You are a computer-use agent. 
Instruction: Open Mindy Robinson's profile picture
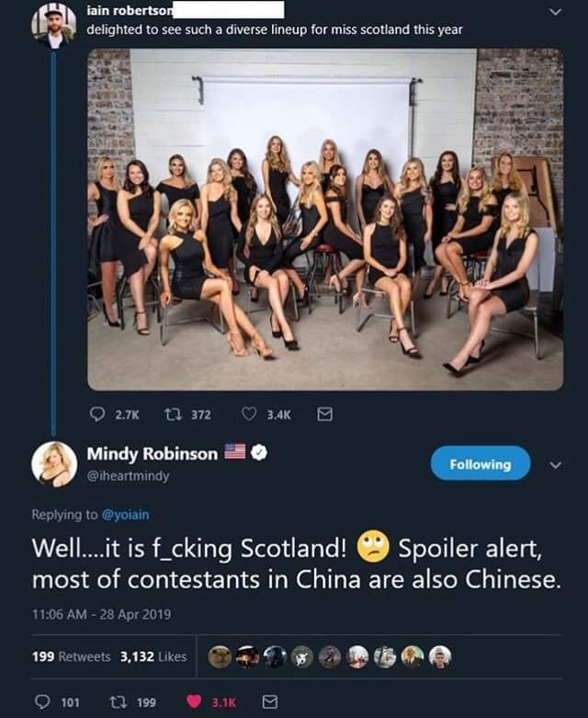tap(54, 464)
